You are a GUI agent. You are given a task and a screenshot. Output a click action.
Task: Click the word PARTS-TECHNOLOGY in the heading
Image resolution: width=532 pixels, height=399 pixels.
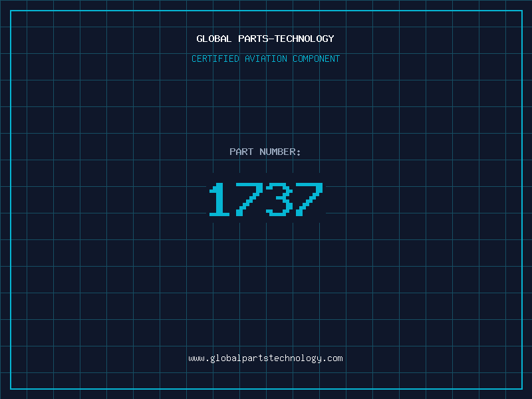pos(287,39)
